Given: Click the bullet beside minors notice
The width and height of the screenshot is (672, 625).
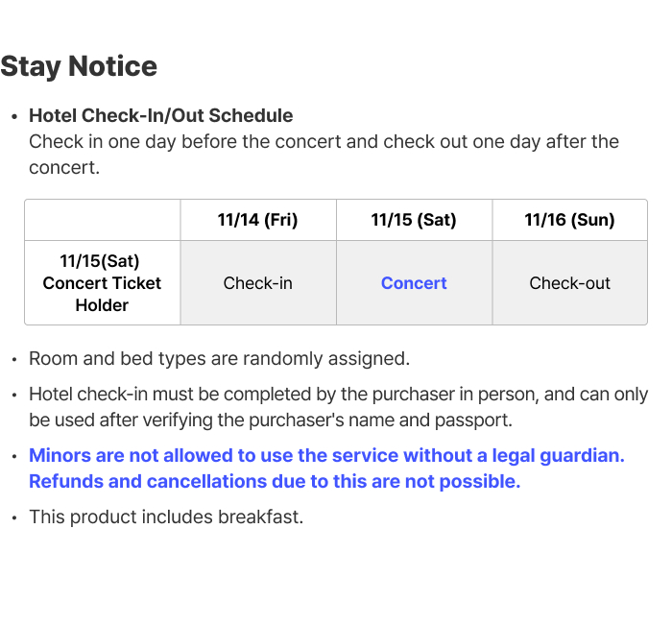Looking at the screenshot, I should click(15, 456).
